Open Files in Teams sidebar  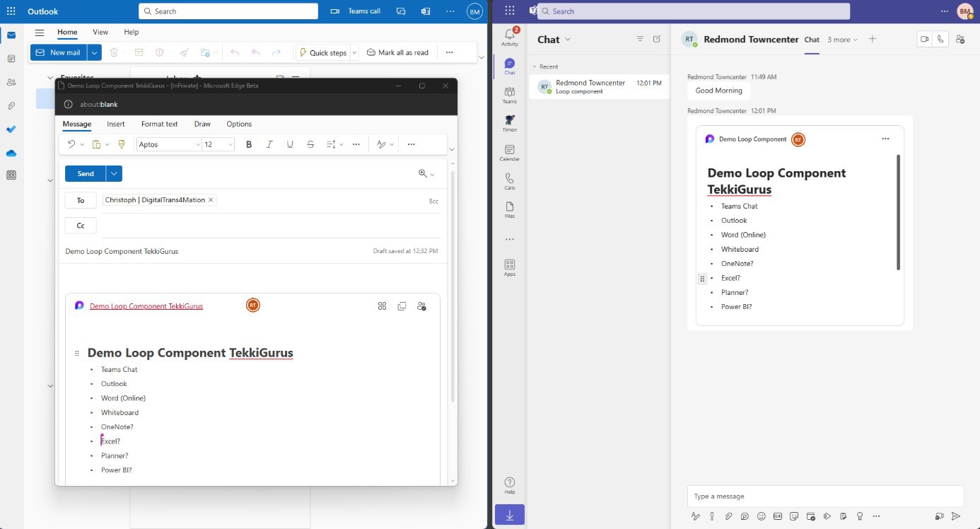coord(510,210)
